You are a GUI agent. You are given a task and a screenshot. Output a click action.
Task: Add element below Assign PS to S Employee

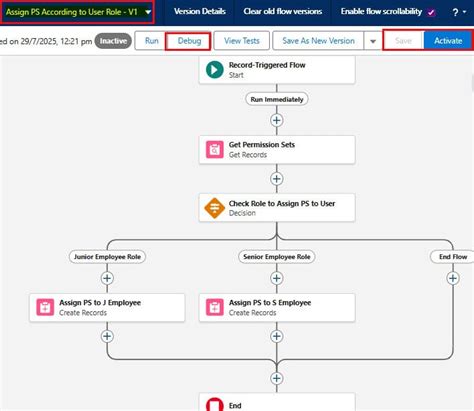pos(277,336)
